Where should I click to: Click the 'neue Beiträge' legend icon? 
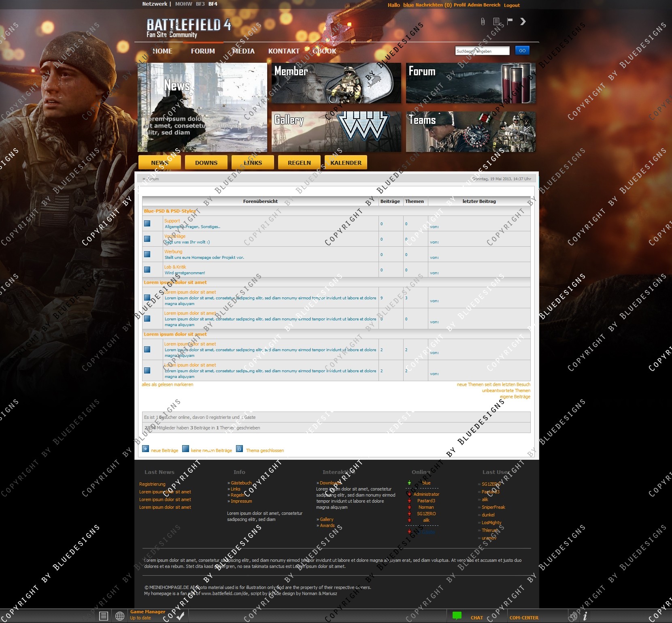point(146,449)
